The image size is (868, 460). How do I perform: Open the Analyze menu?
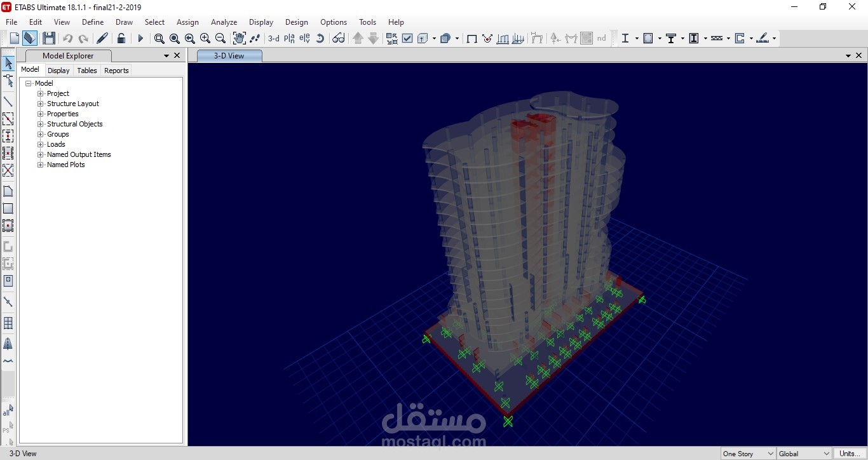[224, 22]
